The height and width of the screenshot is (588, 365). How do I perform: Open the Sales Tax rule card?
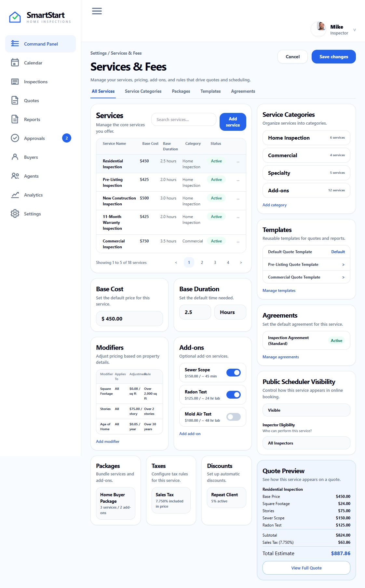(171, 500)
